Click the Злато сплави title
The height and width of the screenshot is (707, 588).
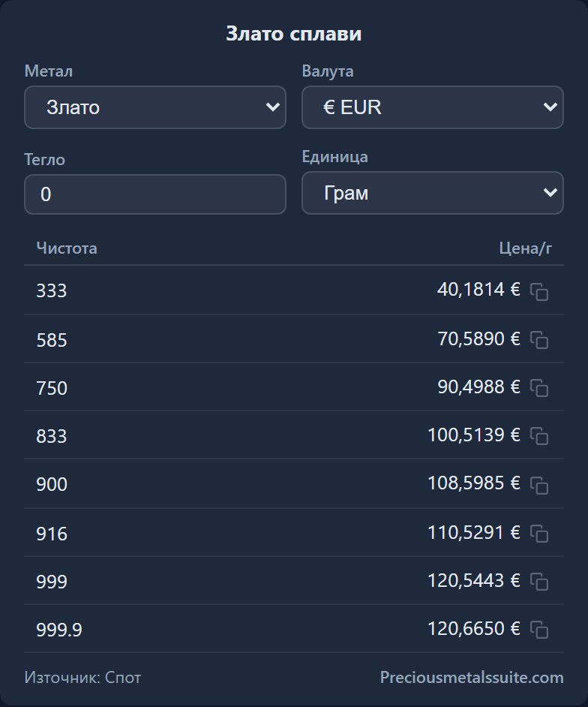click(x=294, y=34)
